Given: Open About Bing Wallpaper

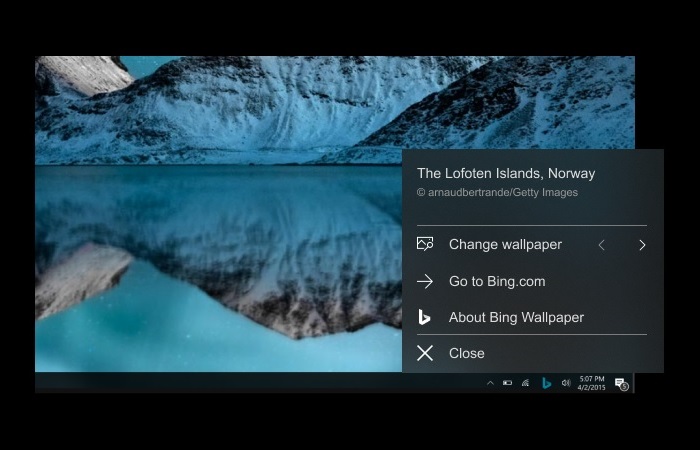Looking at the screenshot, I should 516,317.
